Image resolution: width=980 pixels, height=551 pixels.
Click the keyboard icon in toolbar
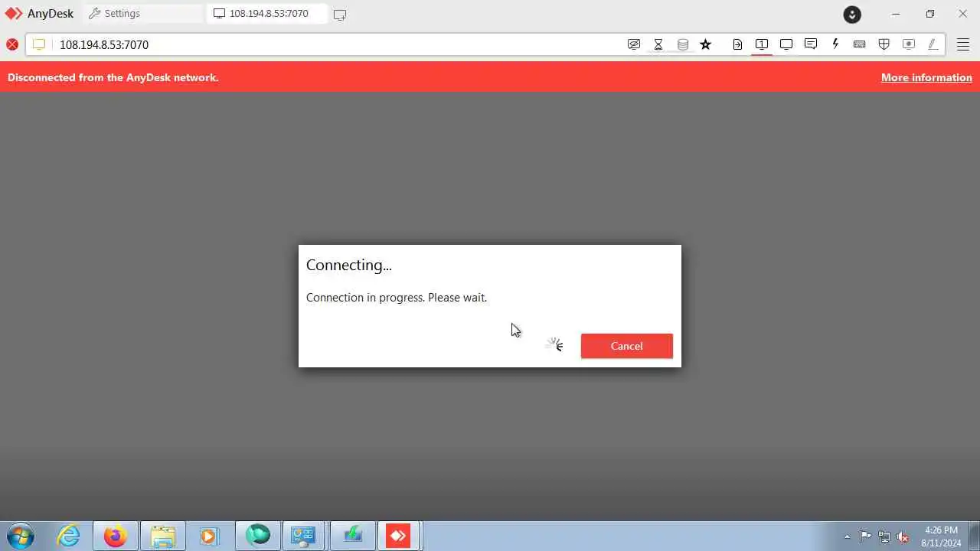pos(860,44)
